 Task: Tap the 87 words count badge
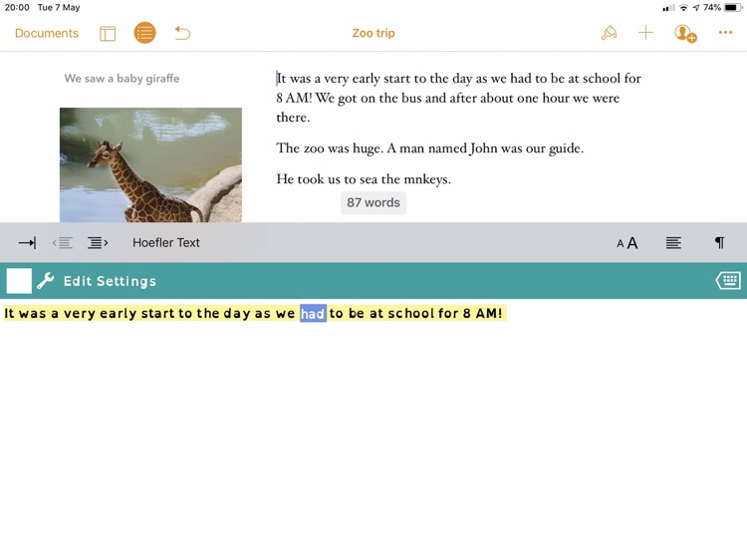(373, 203)
